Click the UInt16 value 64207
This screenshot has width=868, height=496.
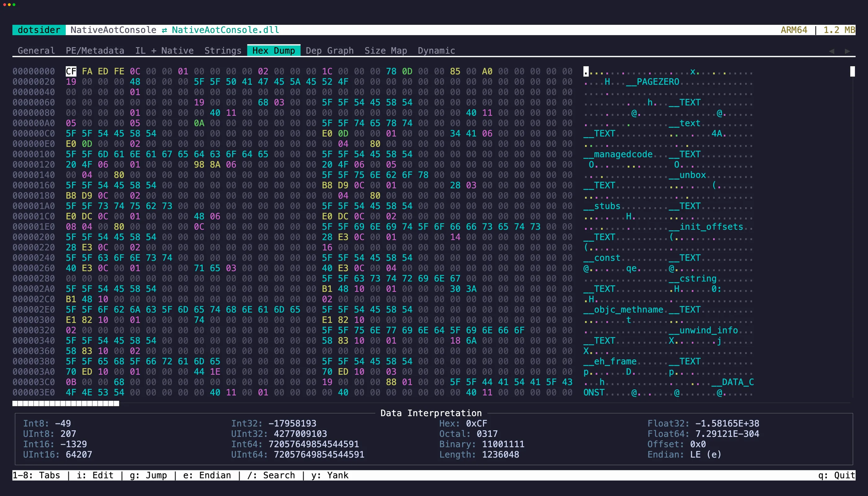tap(79, 454)
